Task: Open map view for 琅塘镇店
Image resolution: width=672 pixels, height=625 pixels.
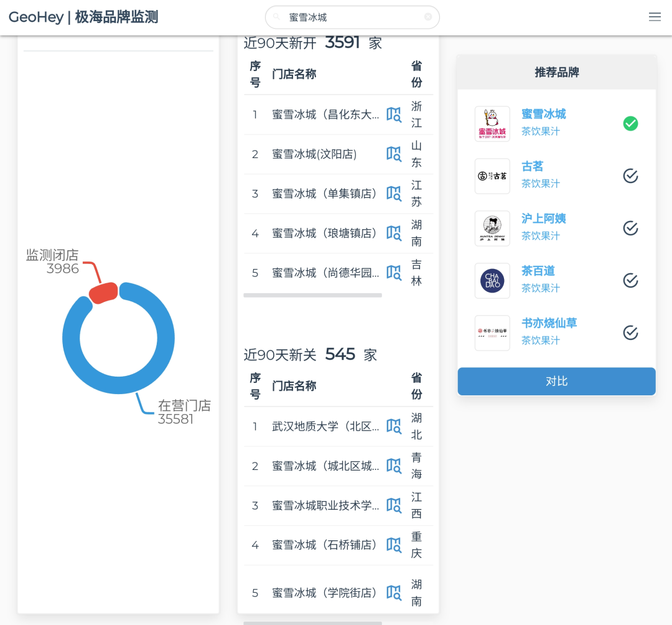Action: (x=393, y=233)
